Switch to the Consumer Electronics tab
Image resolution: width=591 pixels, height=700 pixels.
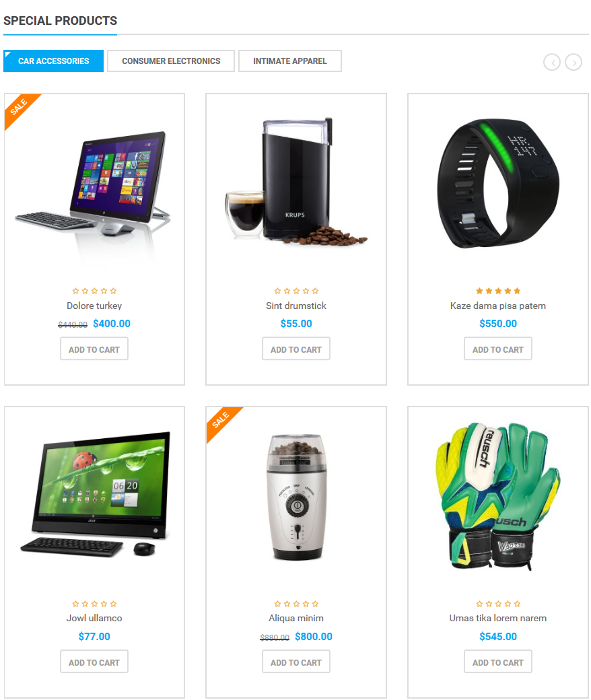click(x=171, y=61)
